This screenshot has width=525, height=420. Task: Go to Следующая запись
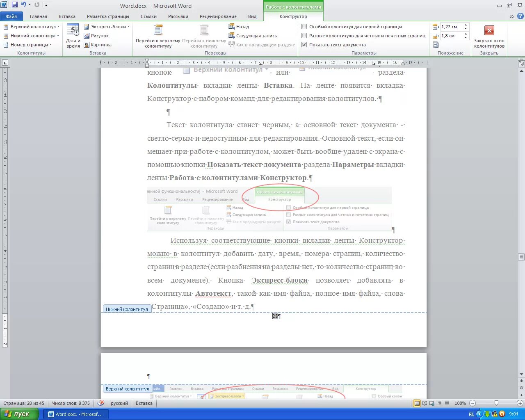click(x=253, y=36)
